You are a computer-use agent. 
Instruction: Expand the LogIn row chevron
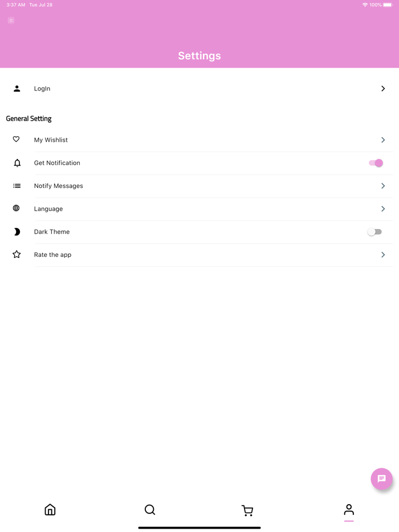pos(383,89)
